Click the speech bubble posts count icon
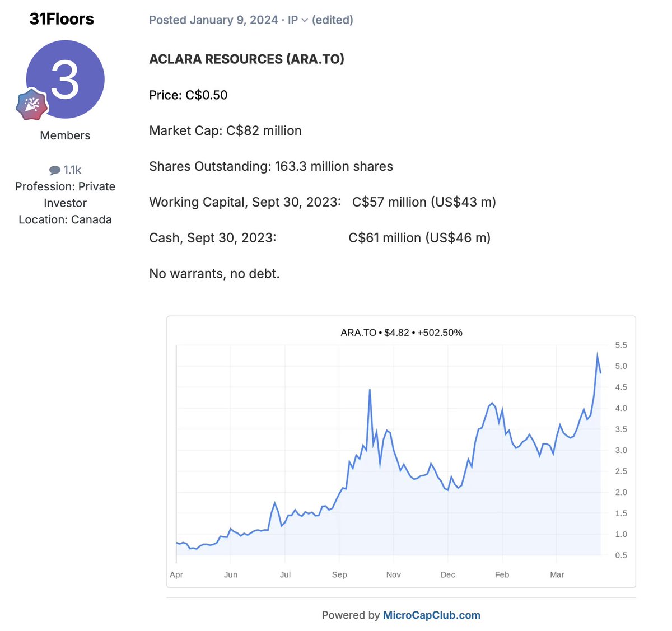The height and width of the screenshot is (631, 672). click(x=55, y=170)
